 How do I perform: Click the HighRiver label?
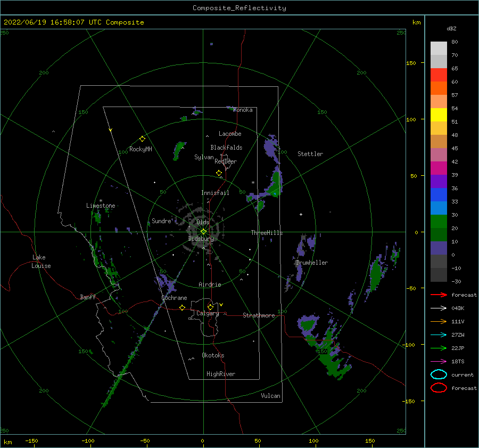coord(221,374)
